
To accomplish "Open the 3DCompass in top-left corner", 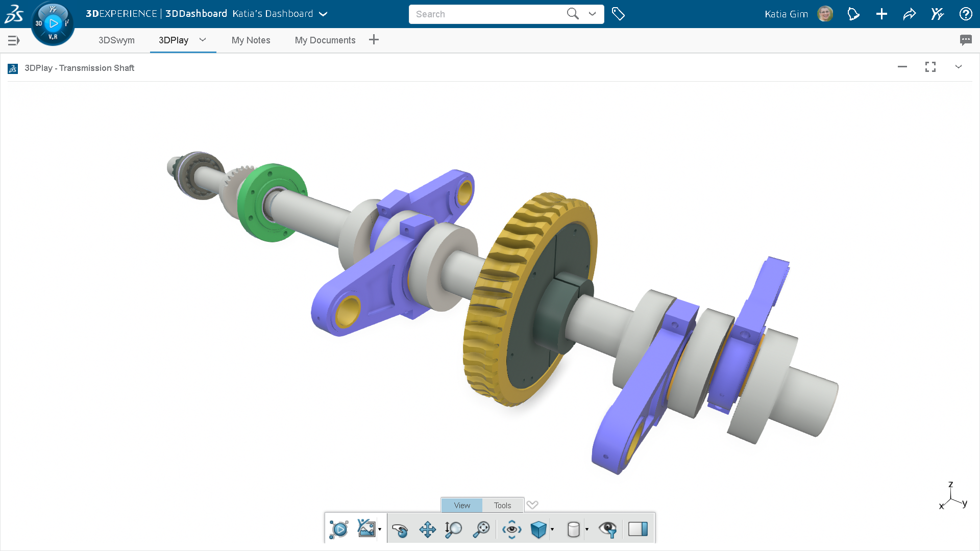I will point(53,23).
